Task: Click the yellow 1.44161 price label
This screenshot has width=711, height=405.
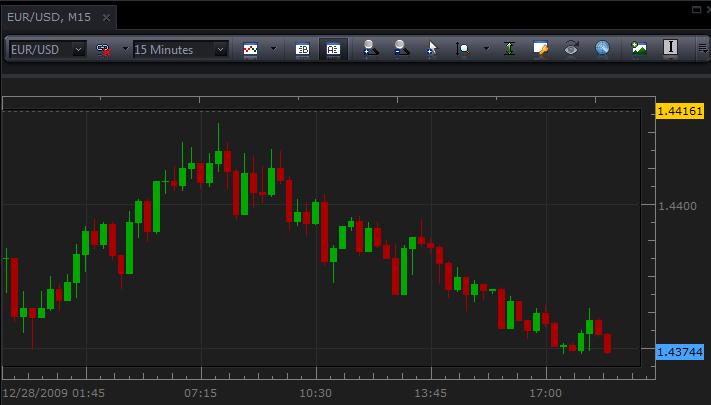Action: [x=680, y=111]
